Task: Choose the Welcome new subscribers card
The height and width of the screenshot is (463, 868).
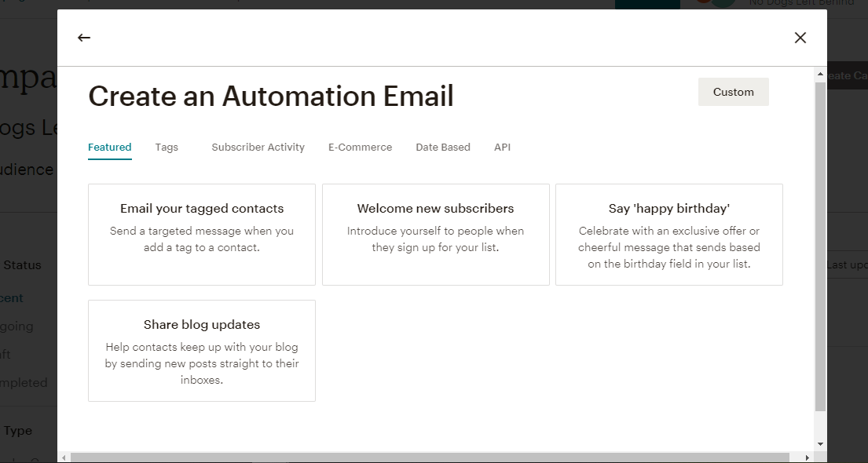Action: [436, 235]
